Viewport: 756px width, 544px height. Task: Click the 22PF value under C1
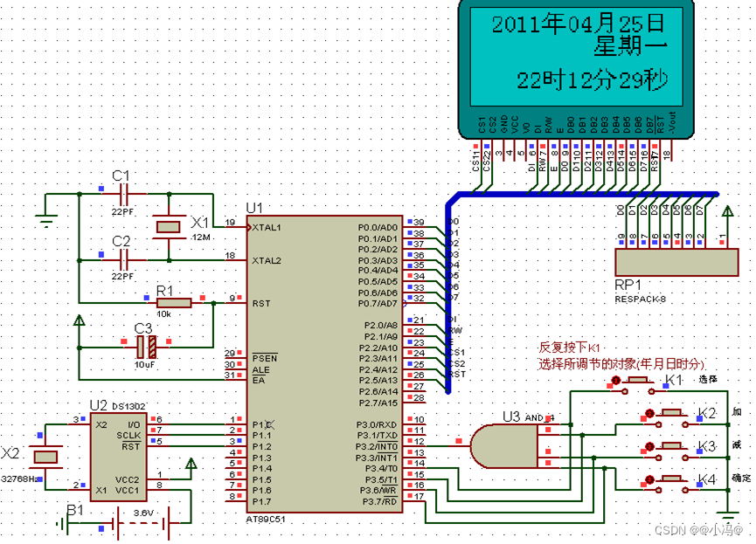click(122, 211)
